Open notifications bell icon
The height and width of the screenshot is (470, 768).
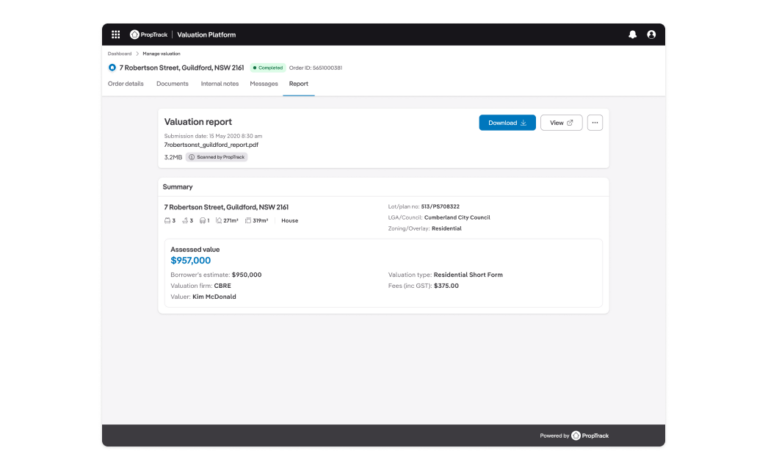(632, 34)
